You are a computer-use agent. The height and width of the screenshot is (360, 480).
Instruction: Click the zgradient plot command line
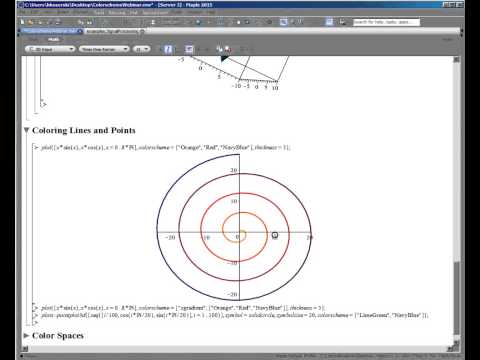coord(183,308)
